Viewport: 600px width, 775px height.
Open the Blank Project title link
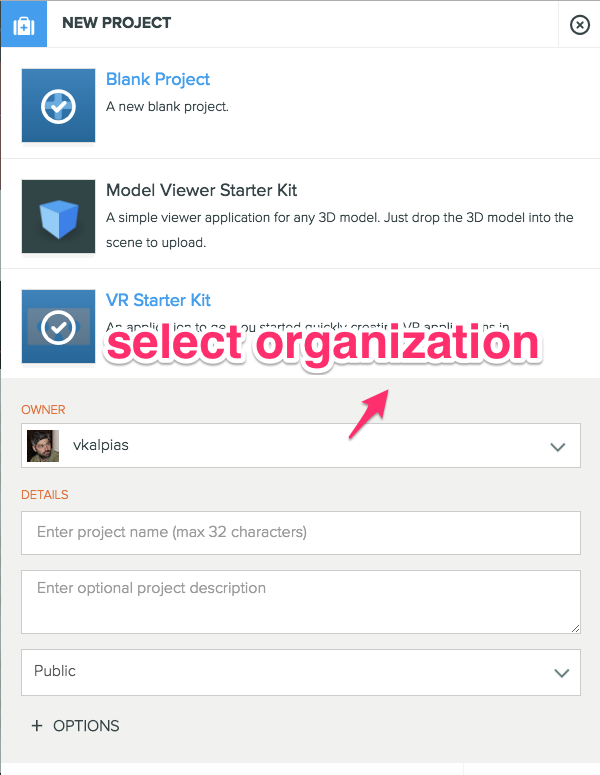158,79
